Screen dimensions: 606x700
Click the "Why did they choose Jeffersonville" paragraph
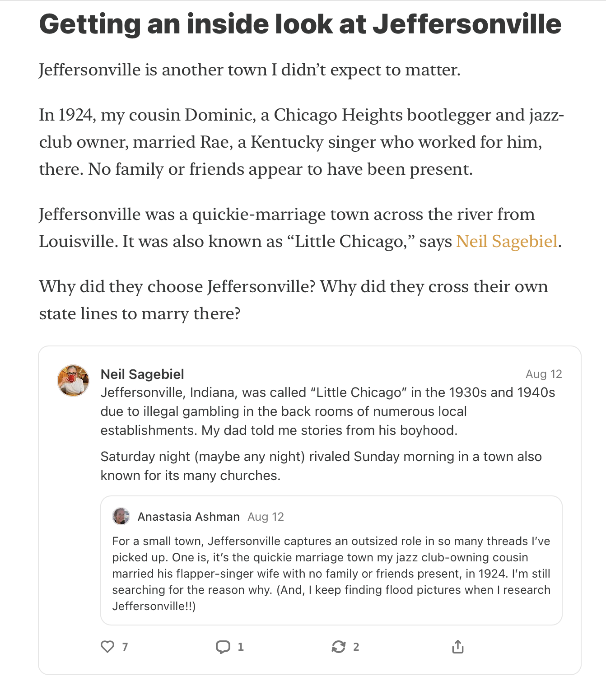click(x=294, y=300)
